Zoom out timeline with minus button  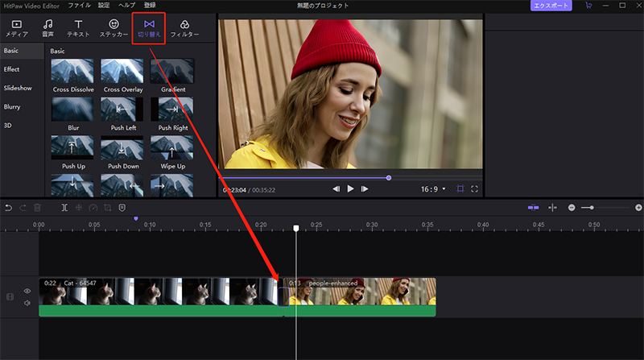tap(572, 208)
